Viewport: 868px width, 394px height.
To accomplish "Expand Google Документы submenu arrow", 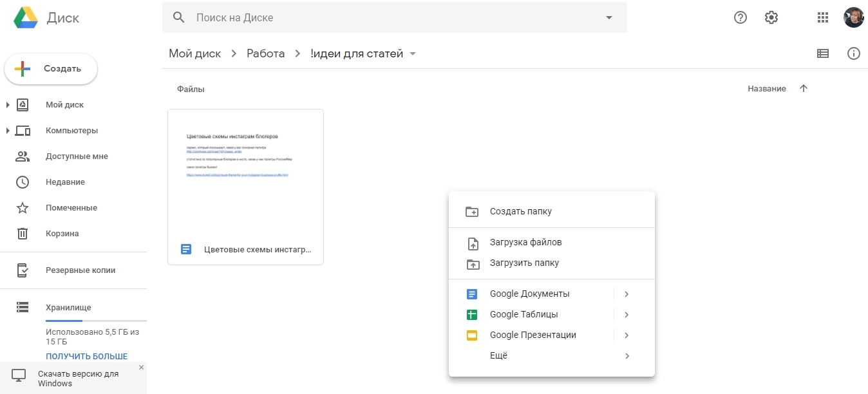I will click(x=627, y=294).
